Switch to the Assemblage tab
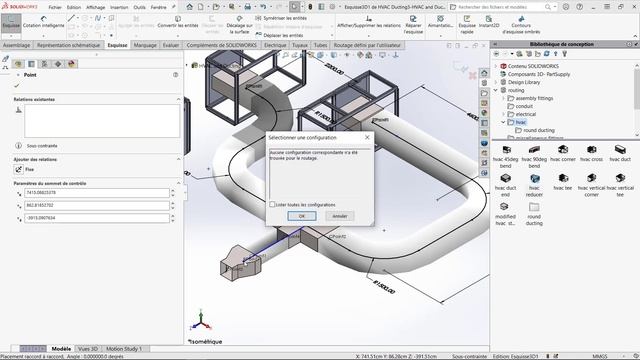The width and height of the screenshot is (640, 360). 17,45
